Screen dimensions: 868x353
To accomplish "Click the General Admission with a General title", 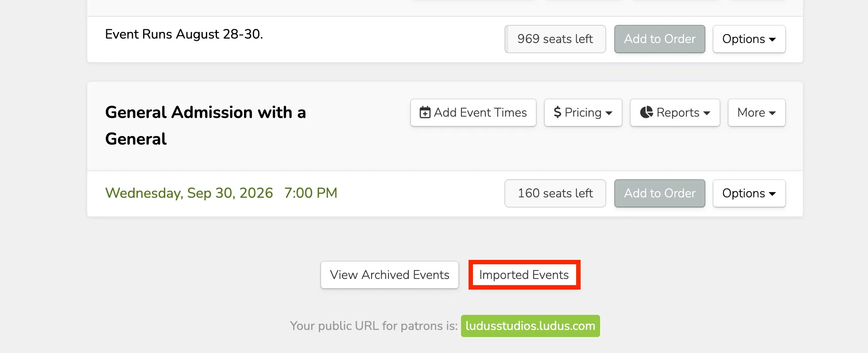I will tap(205, 126).
